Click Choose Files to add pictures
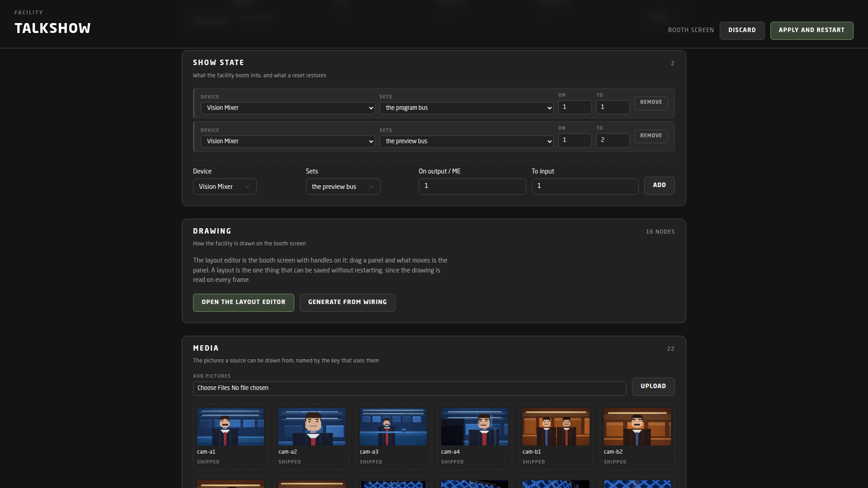The width and height of the screenshot is (868, 488). (x=213, y=388)
